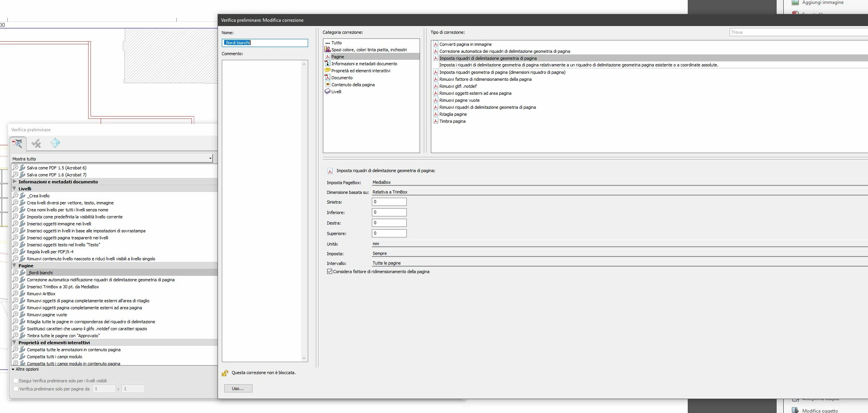Open the Unità mm dropdown
This screenshot has height=413, width=868.
[x=620, y=244]
